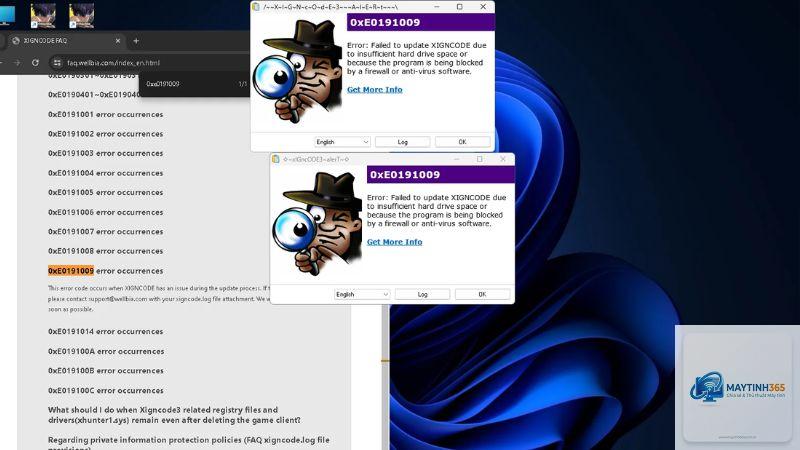The image size is (800, 450).
Task: Click the title bar icon of /~~X~I~G~N alert
Action: [x=256, y=7]
